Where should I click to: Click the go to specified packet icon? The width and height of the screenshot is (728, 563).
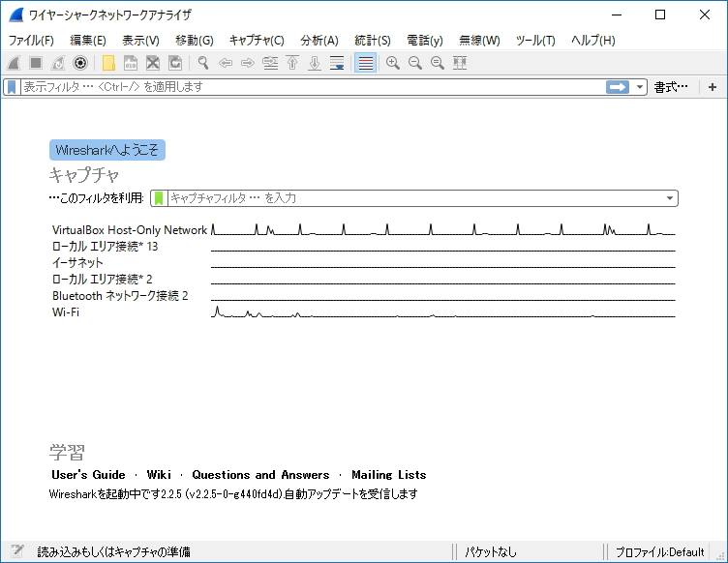pyautogui.click(x=270, y=63)
